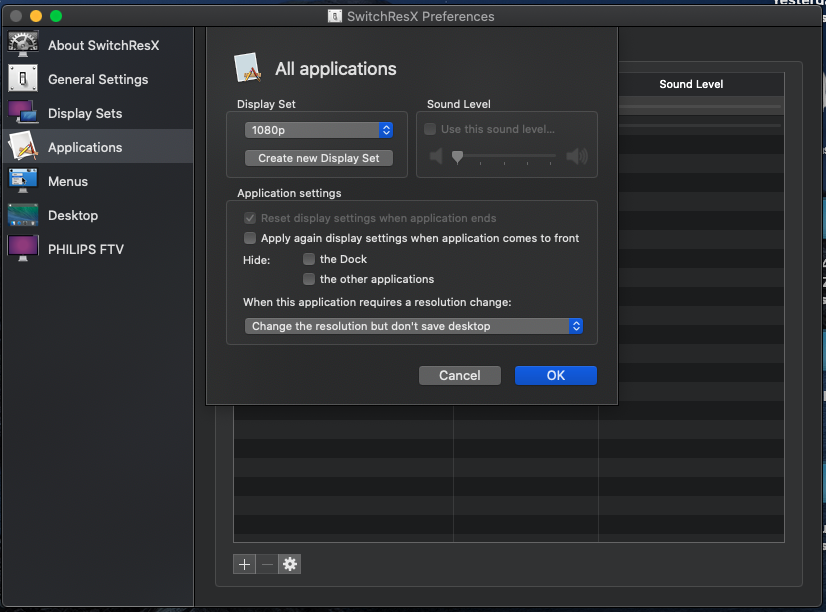Click the Display Set group label
Viewport: 826px width, 612px height.
[266, 104]
